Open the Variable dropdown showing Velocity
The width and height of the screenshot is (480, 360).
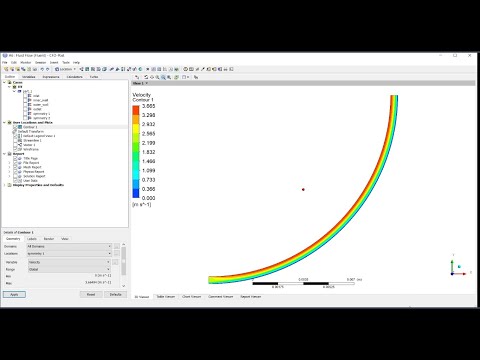tap(69, 262)
